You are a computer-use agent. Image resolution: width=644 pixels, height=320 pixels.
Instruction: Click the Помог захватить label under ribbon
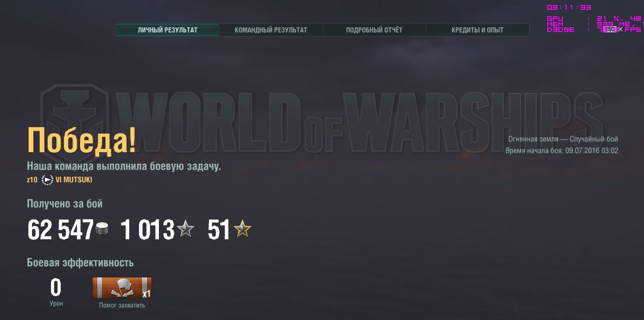(122, 305)
